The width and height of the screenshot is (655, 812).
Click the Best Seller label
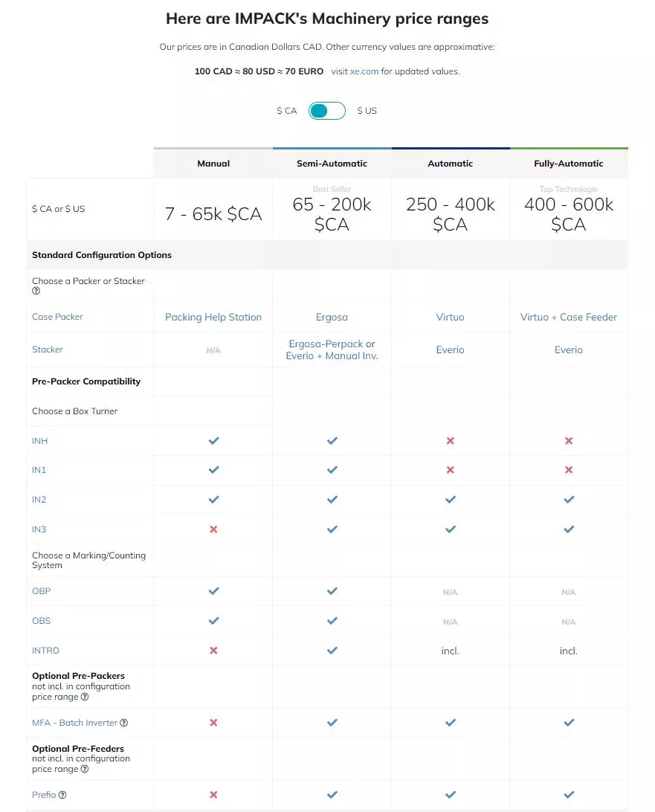pyautogui.click(x=332, y=189)
